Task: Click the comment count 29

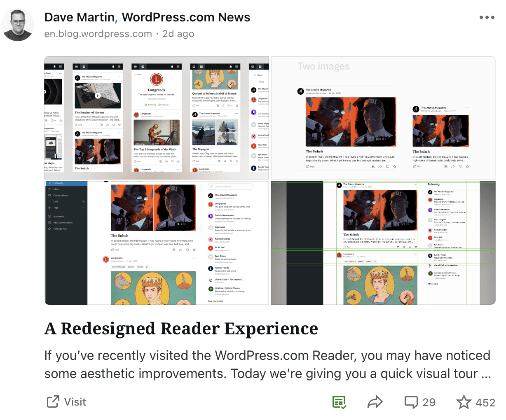Action: click(429, 402)
